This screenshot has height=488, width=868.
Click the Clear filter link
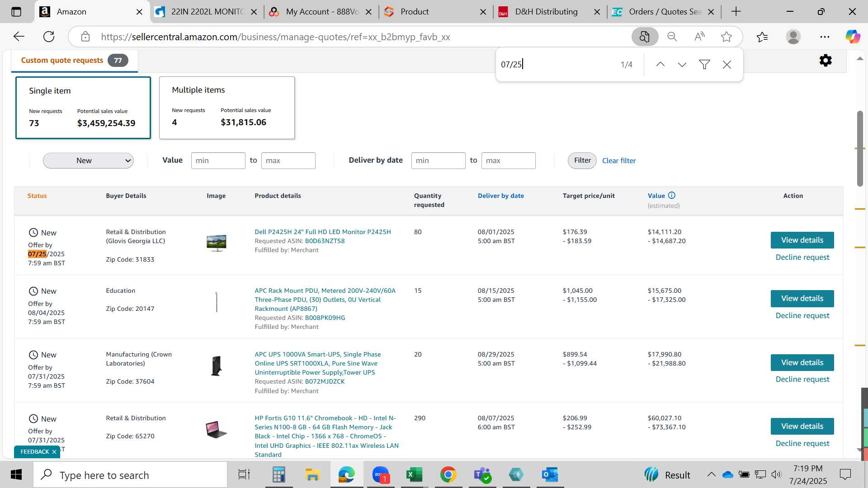click(x=619, y=161)
